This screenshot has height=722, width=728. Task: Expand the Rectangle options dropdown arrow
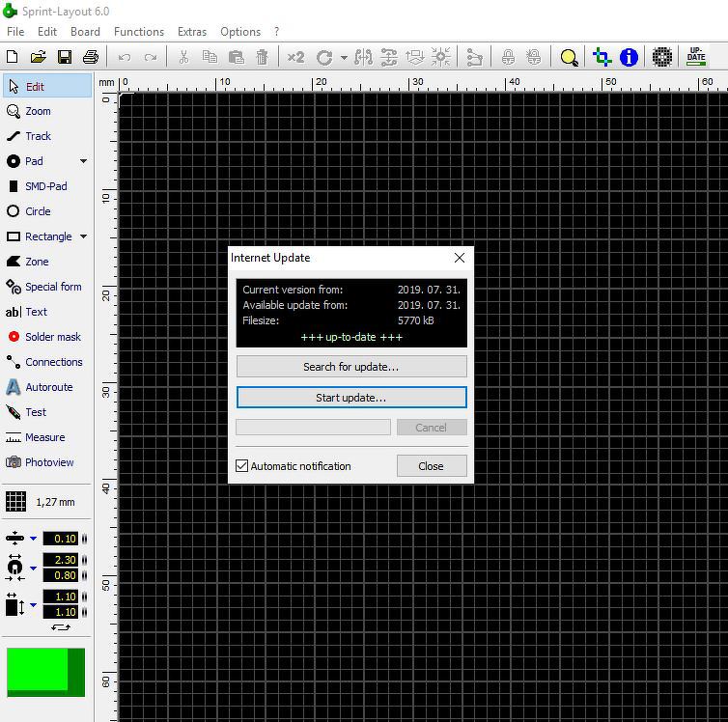(x=84, y=236)
